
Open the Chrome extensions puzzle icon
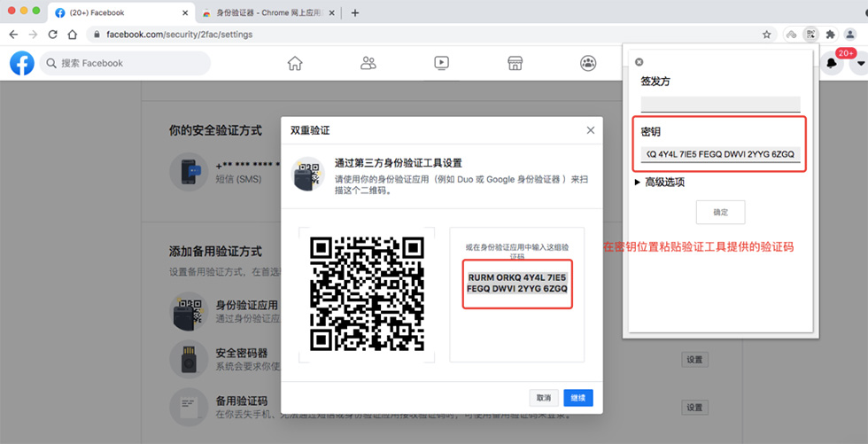pyautogui.click(x=830, y=35)
